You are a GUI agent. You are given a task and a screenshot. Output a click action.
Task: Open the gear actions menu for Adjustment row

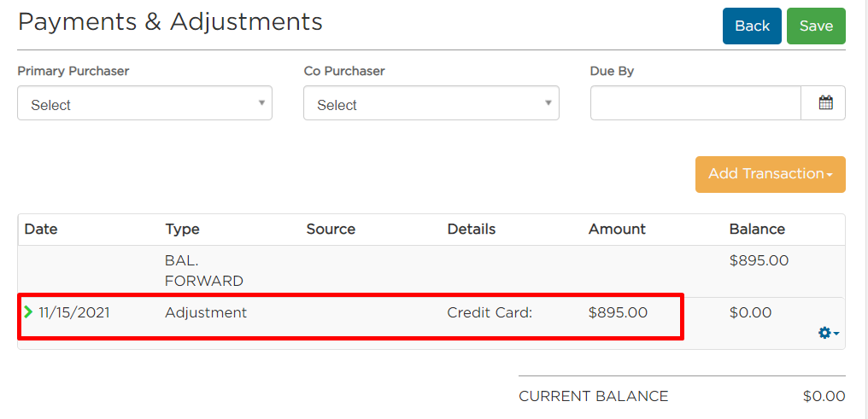828,334
